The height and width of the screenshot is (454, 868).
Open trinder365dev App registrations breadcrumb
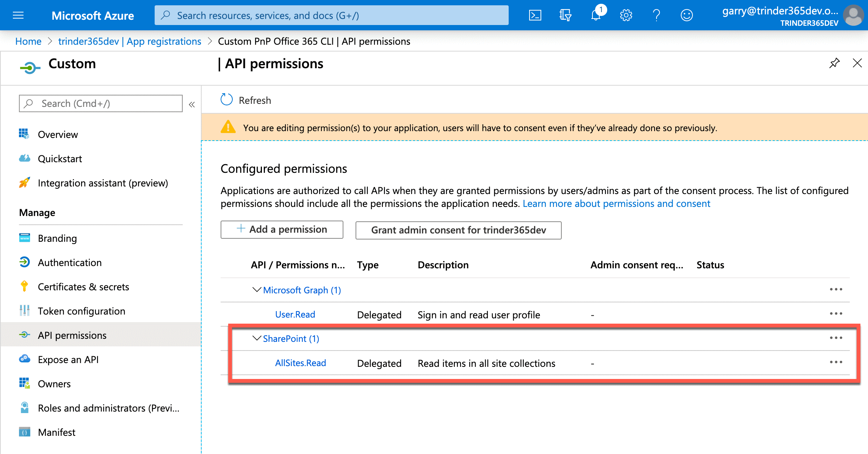click(130, 41)
